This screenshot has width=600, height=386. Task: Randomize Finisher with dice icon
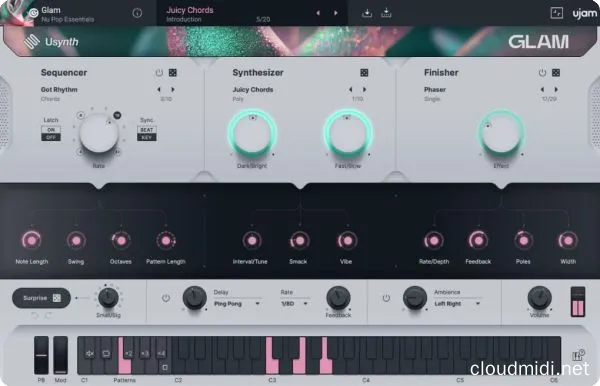556,73
